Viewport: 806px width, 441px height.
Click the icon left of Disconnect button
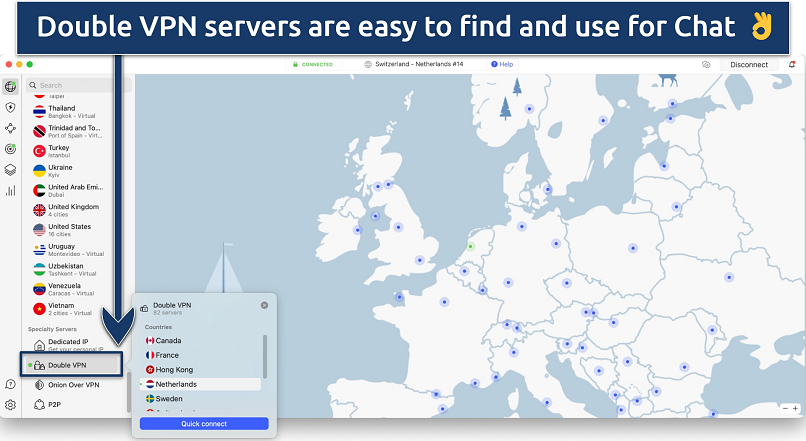tap(706, 65)
